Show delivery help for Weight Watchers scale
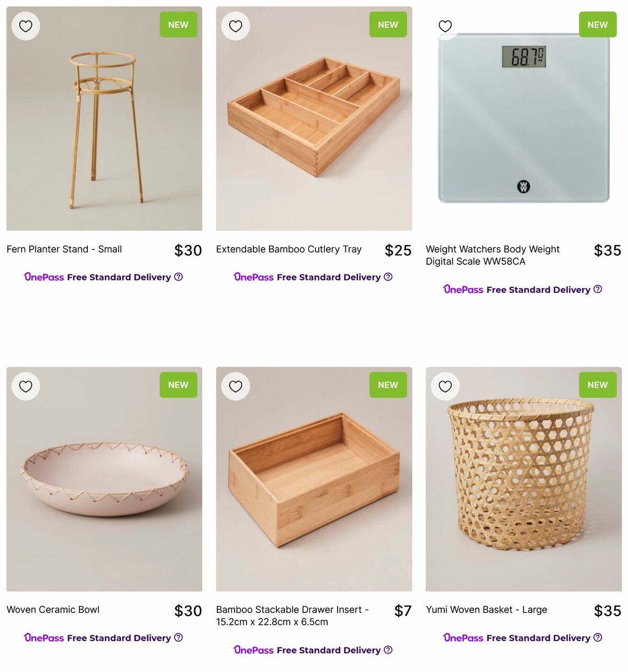Screen dimensions: 628x672 pos(598,289)
